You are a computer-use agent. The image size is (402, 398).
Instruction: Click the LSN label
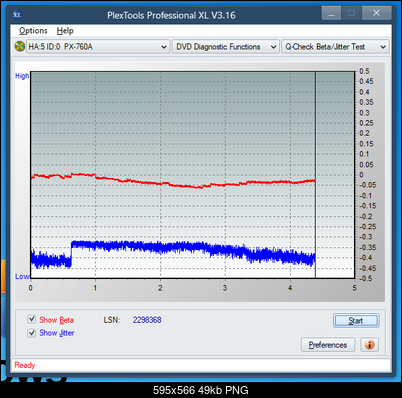(x=111, y=320)
